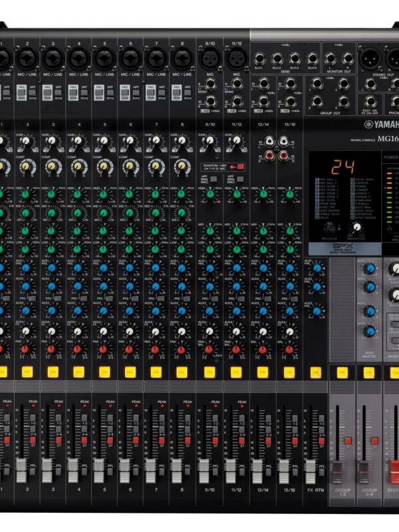Screen dimensions: 399x532
Task: Click the blue AUX2 knob on channel 11/12
Action: (237, 287)
